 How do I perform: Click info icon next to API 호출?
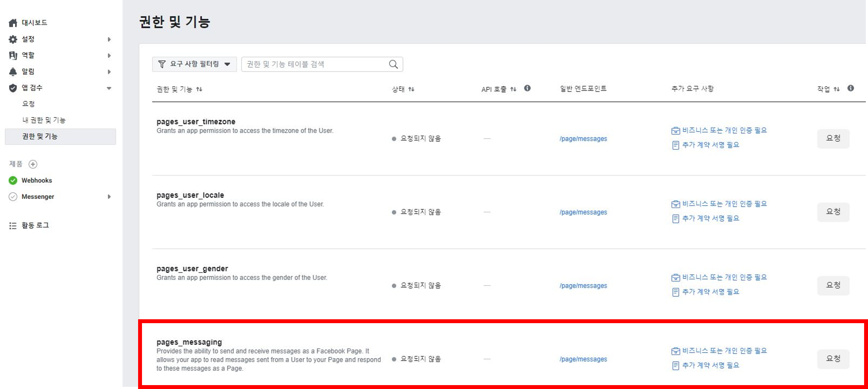coord(527,88)
